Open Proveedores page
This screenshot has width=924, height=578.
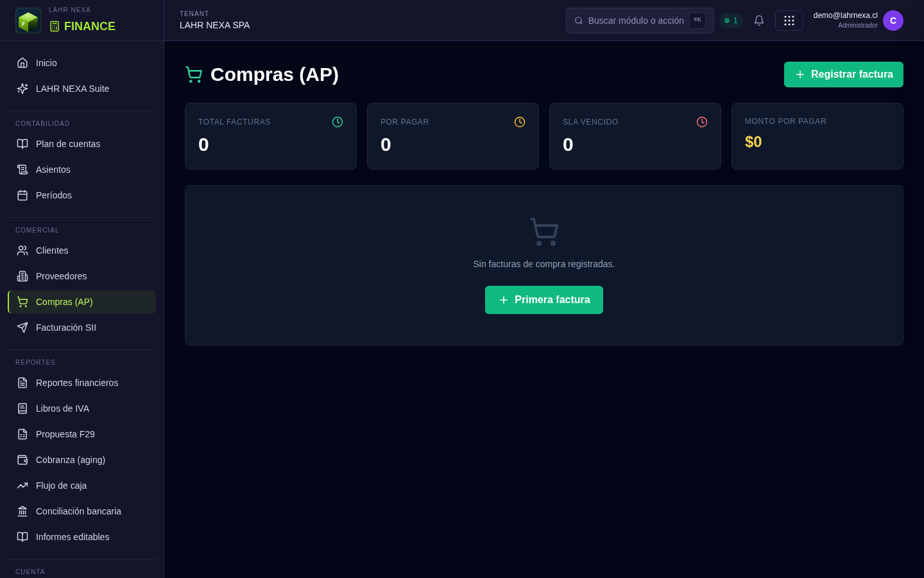pos(82,276)
